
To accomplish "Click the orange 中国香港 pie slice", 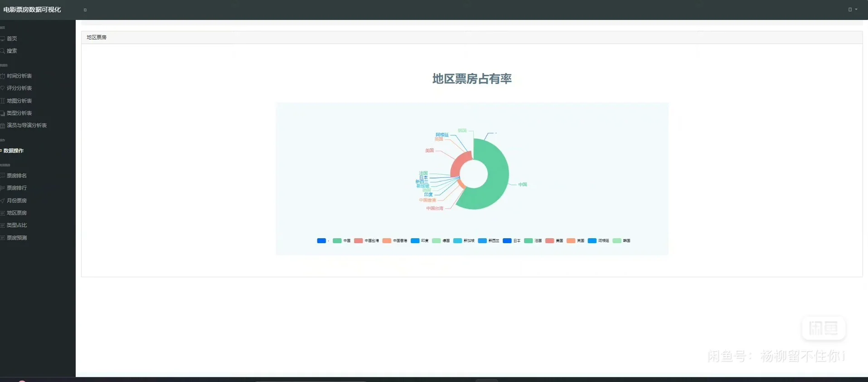I will coord(461,185).
